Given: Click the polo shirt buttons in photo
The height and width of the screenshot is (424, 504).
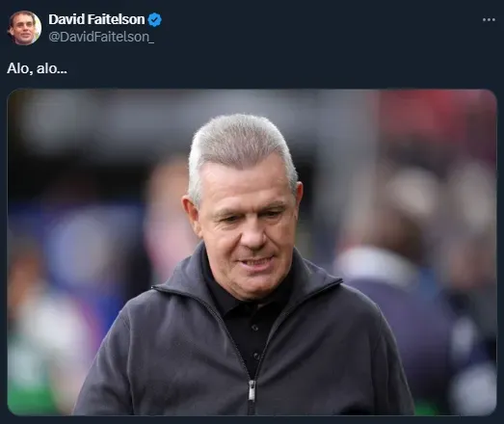Looking at the screenshot, I should coord(255,342).
